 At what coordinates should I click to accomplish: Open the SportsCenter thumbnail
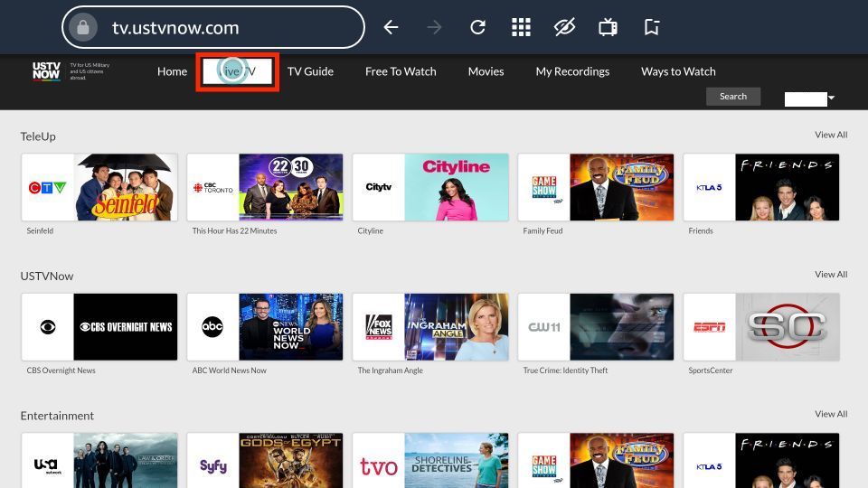pyautogui.click(x=788, y=326)
